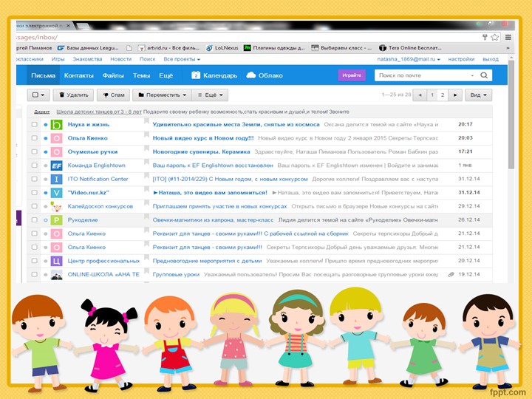Open the Вид view dropdown
532x399 pixels.
[479, 95]
